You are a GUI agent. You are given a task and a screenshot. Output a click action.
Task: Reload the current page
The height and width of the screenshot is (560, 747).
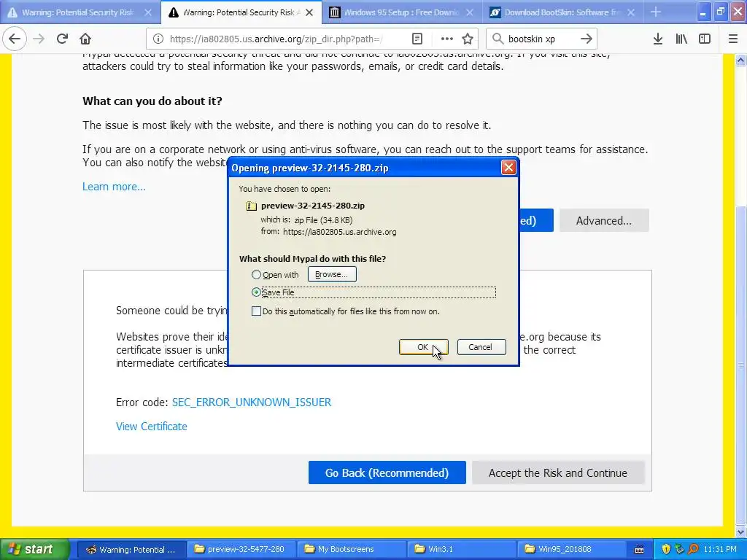pos(62,39)
